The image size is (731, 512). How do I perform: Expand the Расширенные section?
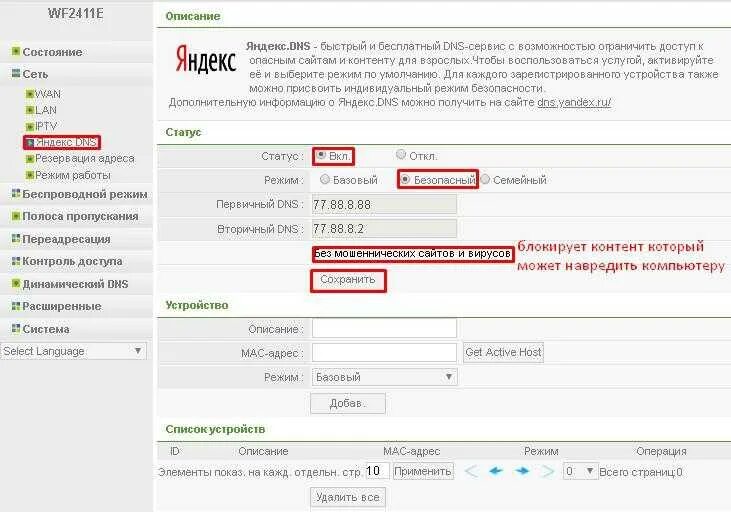click(x=62, y=306)
